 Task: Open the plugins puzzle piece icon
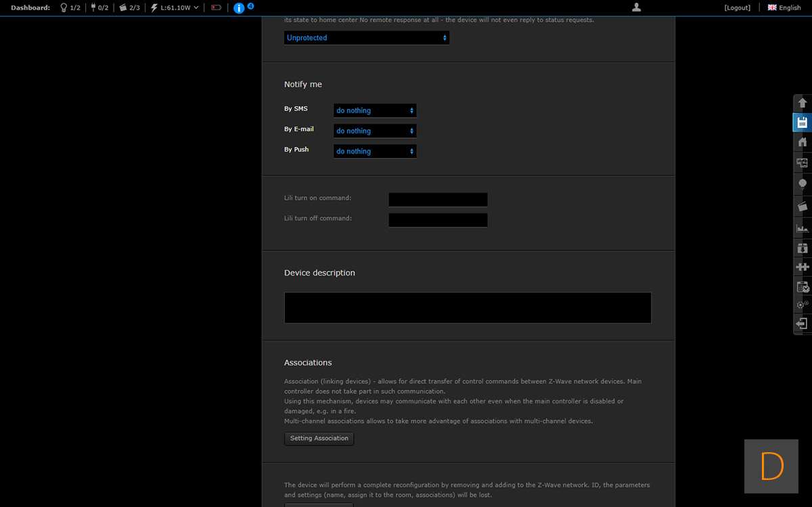803,267
